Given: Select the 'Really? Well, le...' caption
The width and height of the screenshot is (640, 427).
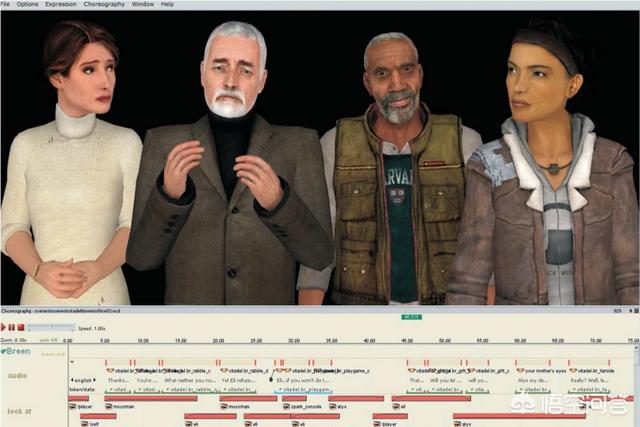Looking at the screenshot, I should tap(589, 380).
